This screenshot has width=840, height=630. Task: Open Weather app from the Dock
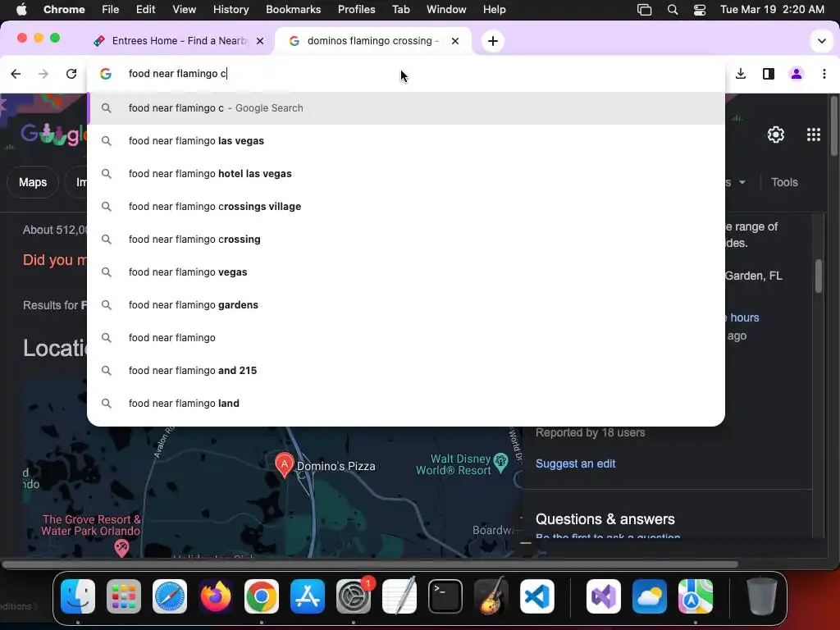pos(650,596)
